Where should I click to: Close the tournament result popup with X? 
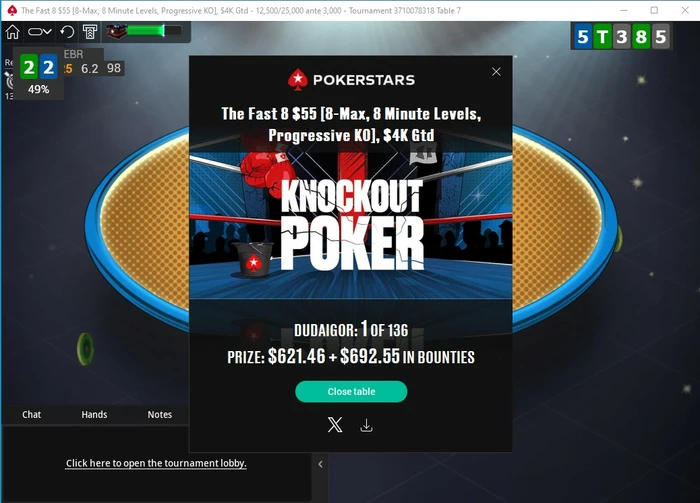coord(496,71)
